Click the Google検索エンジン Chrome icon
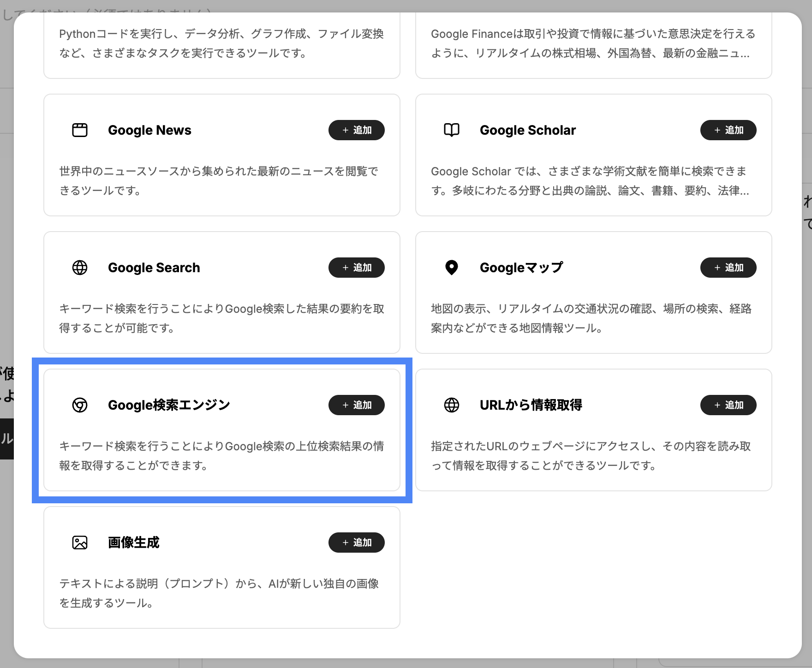Image resolution: width=812 pixels, height=668 pixels. click(x=80, y=405)
